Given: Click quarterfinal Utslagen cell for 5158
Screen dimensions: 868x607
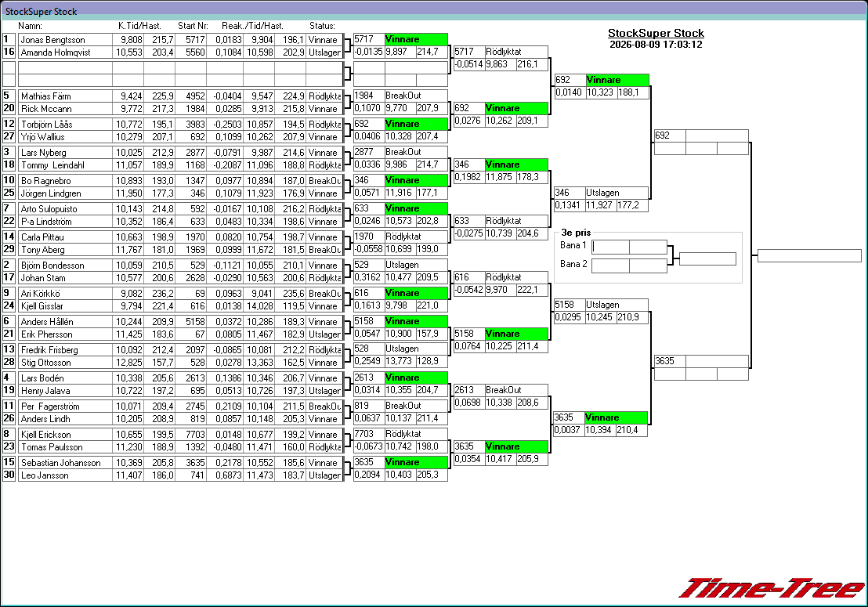Looking at the screenshot, I should (617, 305).
